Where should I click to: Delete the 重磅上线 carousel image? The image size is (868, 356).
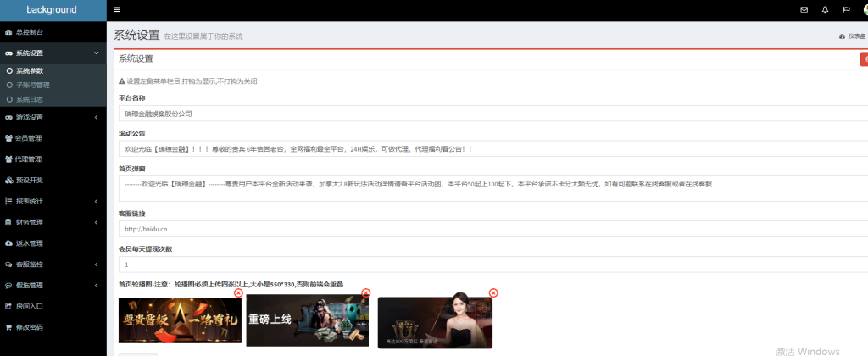(365, 292)
